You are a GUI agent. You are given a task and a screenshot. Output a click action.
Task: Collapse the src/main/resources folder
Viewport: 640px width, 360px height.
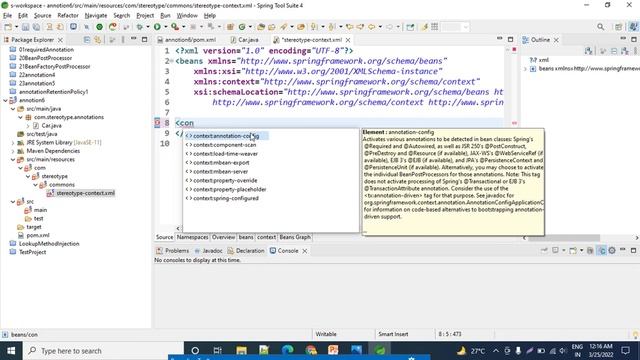tap(13, 160)
